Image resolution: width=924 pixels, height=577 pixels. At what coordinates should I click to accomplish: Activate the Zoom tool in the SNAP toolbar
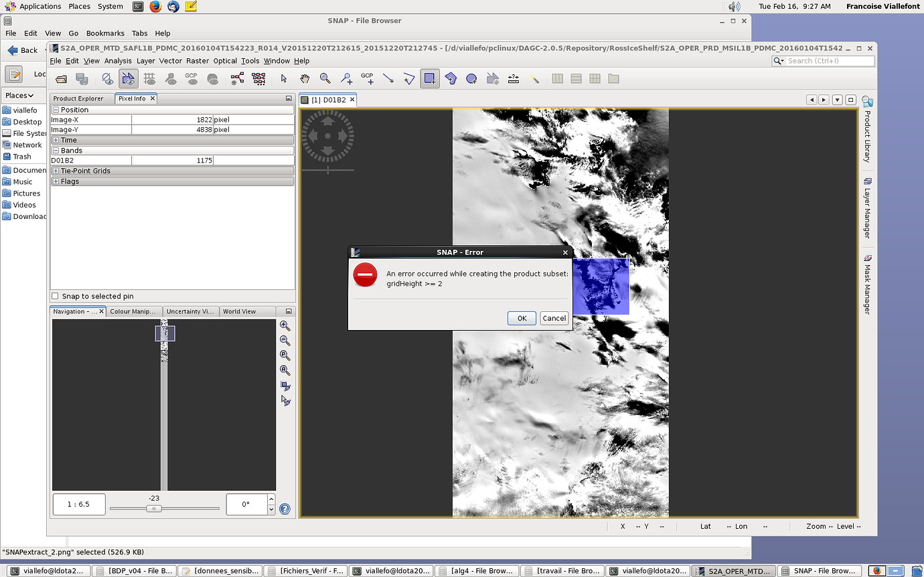325,78
